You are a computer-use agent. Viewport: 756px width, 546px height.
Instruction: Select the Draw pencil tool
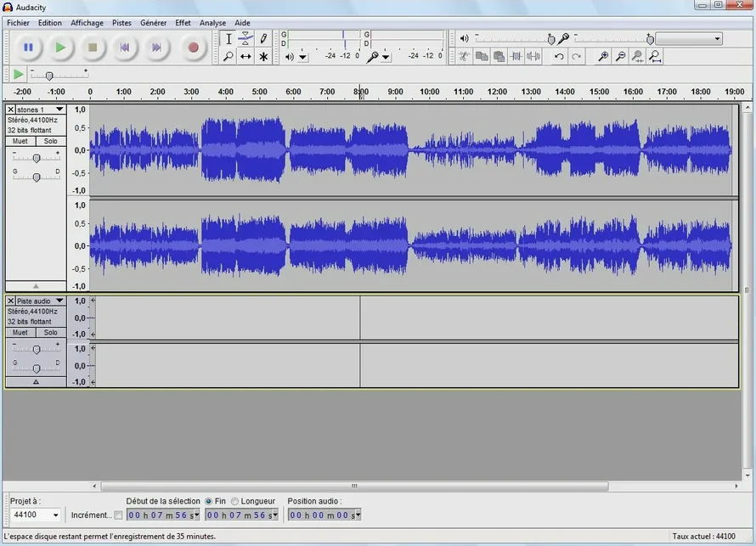coord(263,38)
